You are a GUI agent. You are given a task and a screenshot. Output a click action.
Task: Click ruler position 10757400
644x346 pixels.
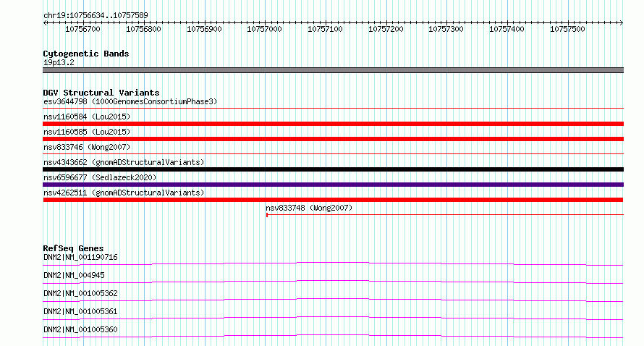507,29
